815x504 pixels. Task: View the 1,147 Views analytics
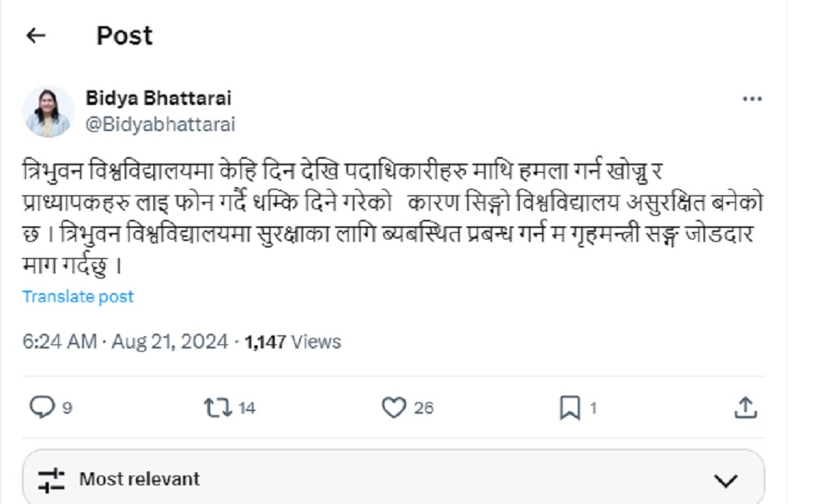(x=293, y=342)
